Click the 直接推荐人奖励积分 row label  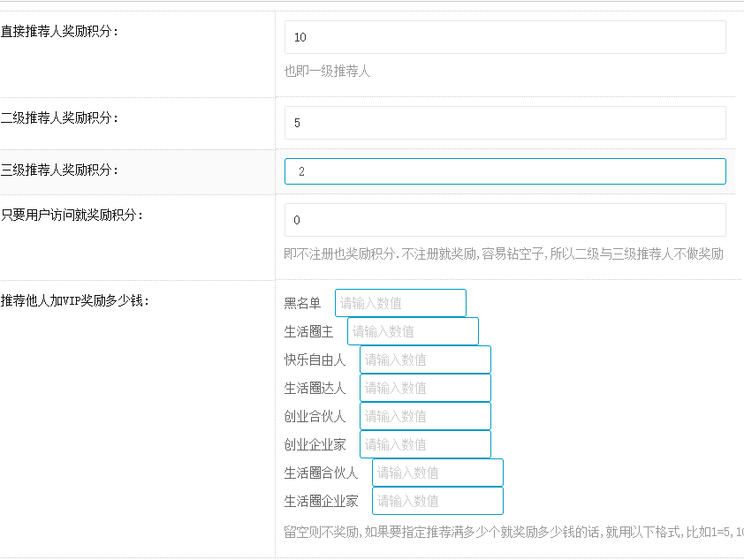click(59, 32)
